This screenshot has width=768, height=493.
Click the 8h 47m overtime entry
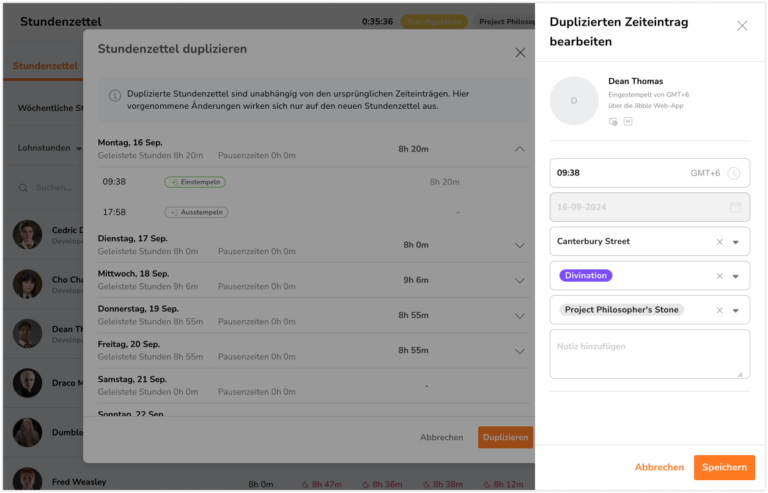pyautogui.click(x=322, y=484)
